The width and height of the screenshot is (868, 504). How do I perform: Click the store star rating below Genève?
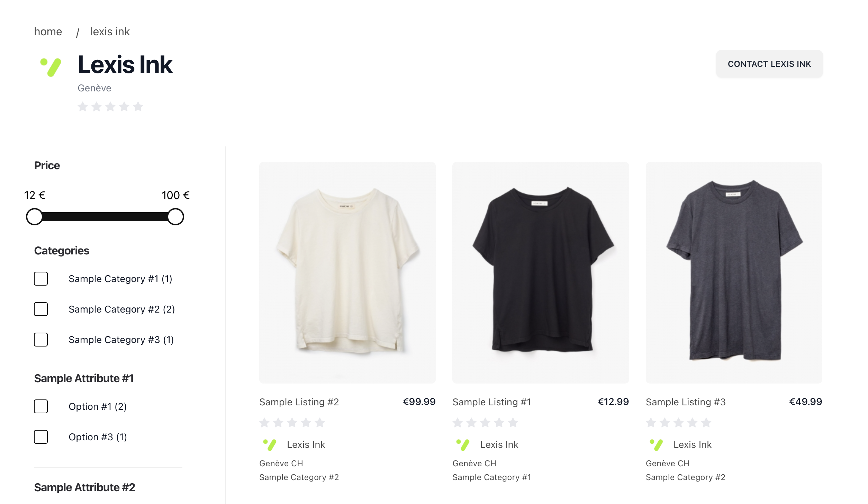click(110, 107)
